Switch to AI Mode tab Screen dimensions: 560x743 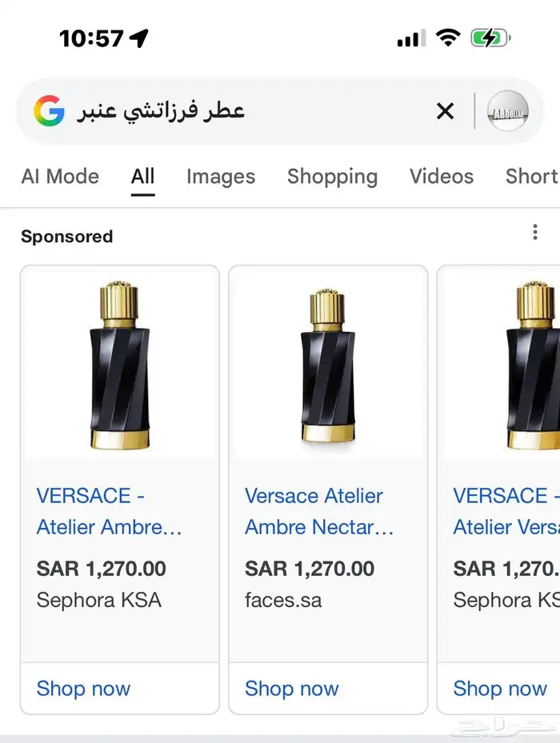tap(60, 177)
